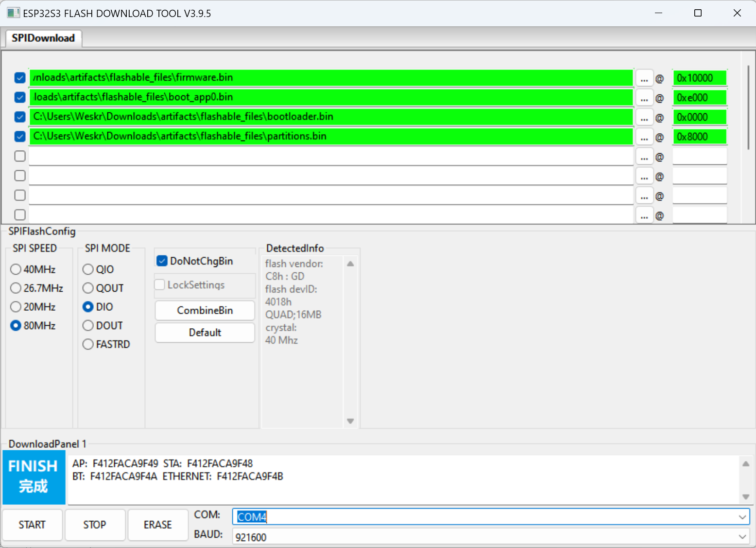Open the BAUD rate dropdown
Image resolution: width=756 pixels, height=548 pixels.
pos(742,537)
